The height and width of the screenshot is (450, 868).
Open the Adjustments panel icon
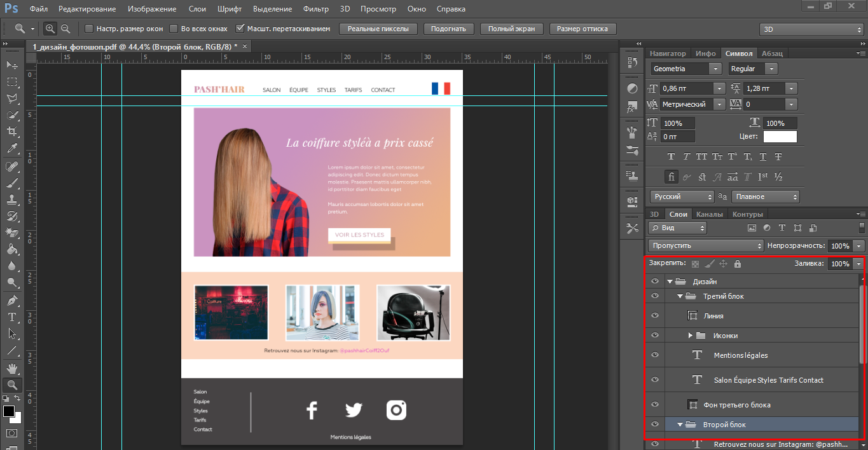click(x=632, y=88)
